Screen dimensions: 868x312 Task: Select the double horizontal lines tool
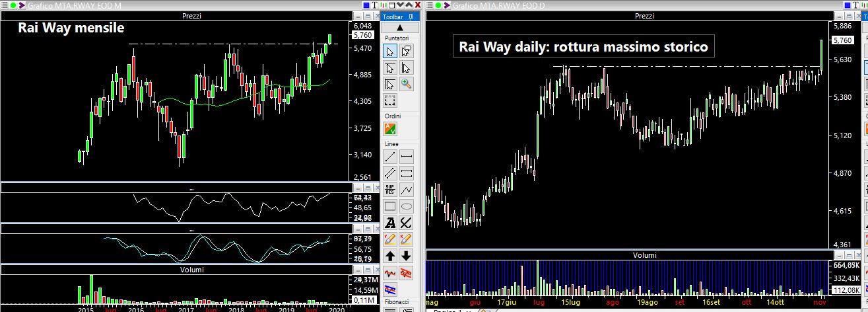(x=407, y=173)
